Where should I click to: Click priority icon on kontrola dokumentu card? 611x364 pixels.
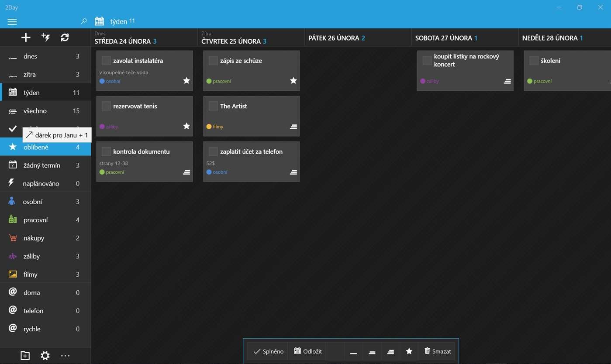186,172
